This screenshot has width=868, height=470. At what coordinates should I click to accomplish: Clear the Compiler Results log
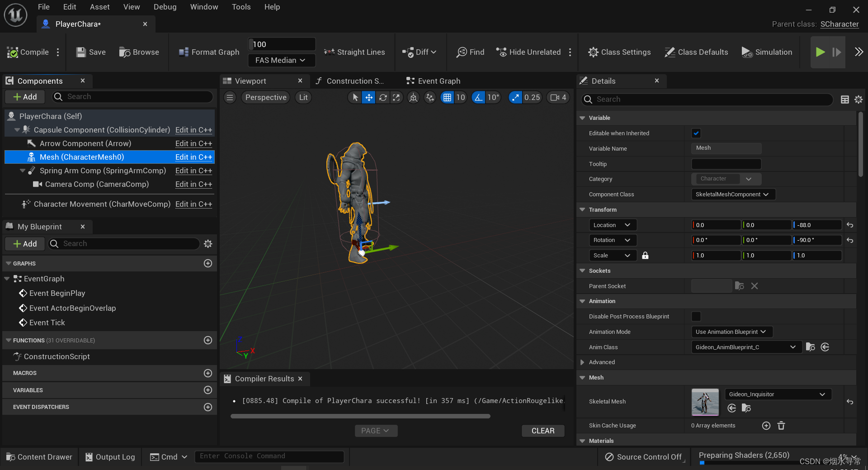tap(542, 431)
